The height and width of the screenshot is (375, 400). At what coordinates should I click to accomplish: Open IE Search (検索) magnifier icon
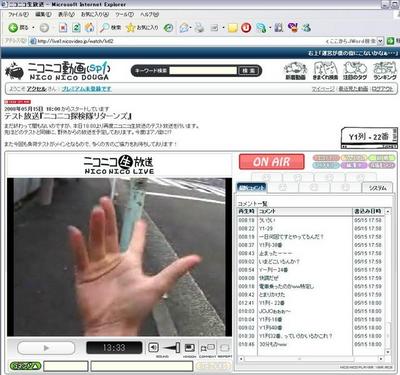point(110,28)
